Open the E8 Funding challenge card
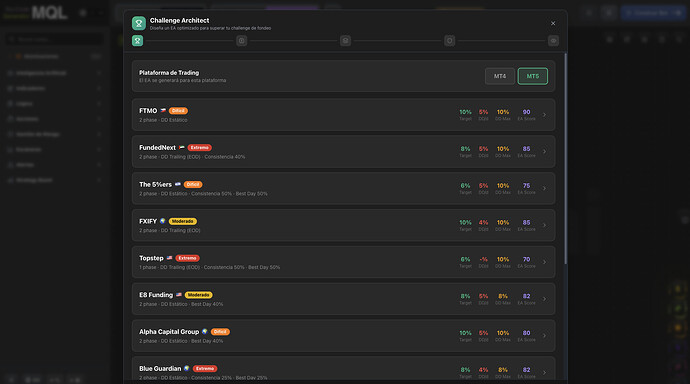The image size is (690, 384). click(343, 299)
